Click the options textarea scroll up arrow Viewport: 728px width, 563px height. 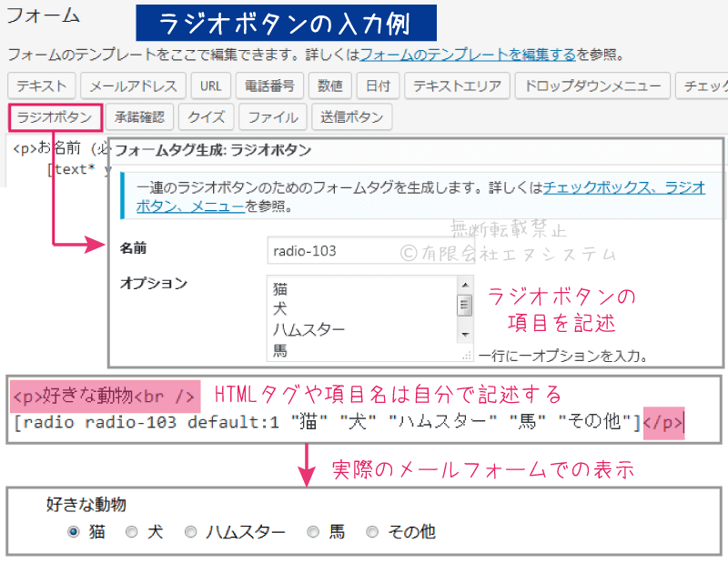click(x=465, y=285)
